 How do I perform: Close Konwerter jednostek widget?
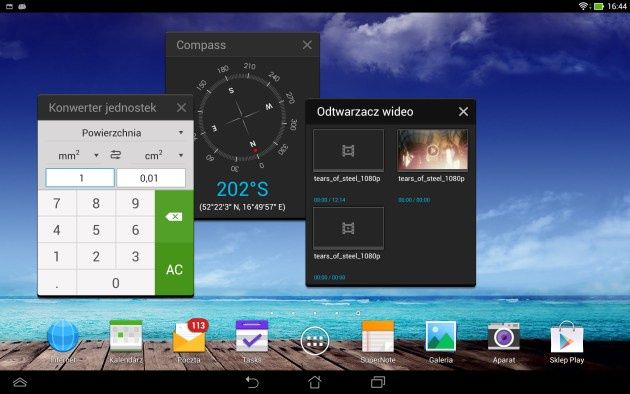point(182,107)
